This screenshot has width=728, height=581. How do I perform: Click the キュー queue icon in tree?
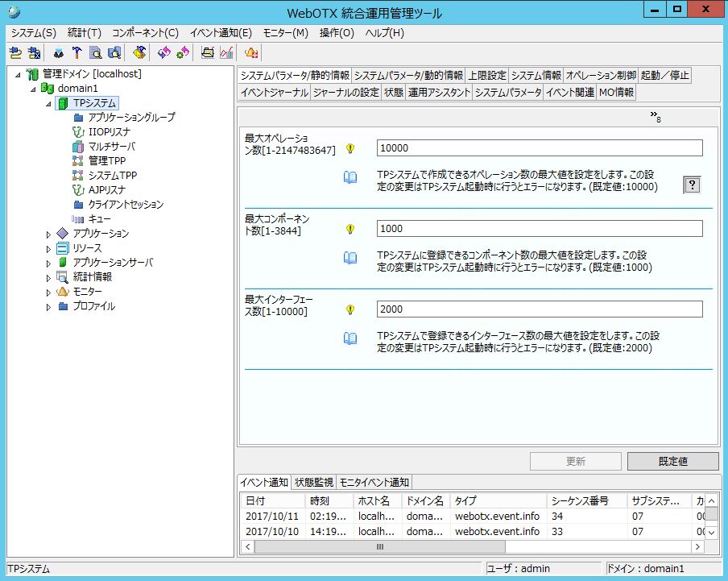point(78,219)
